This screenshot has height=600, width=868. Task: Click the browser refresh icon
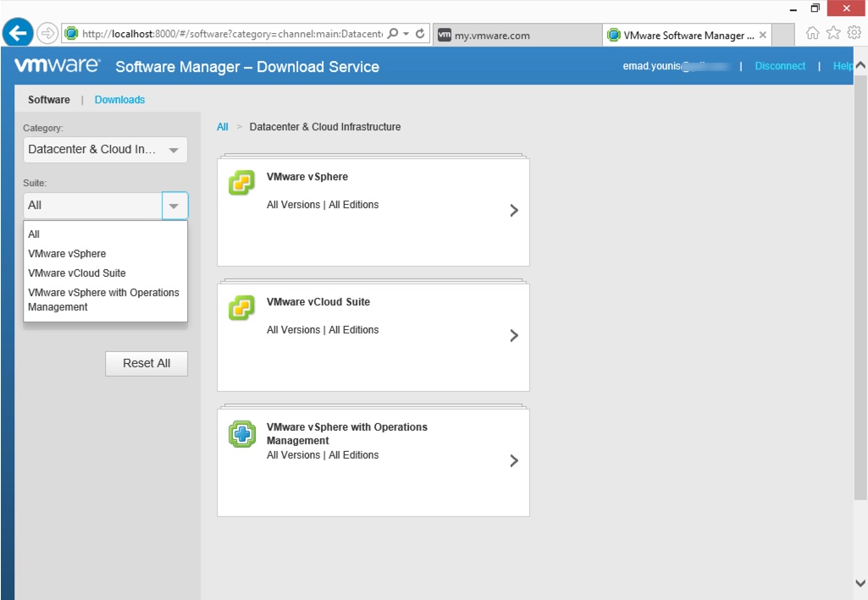click(420, 34)
